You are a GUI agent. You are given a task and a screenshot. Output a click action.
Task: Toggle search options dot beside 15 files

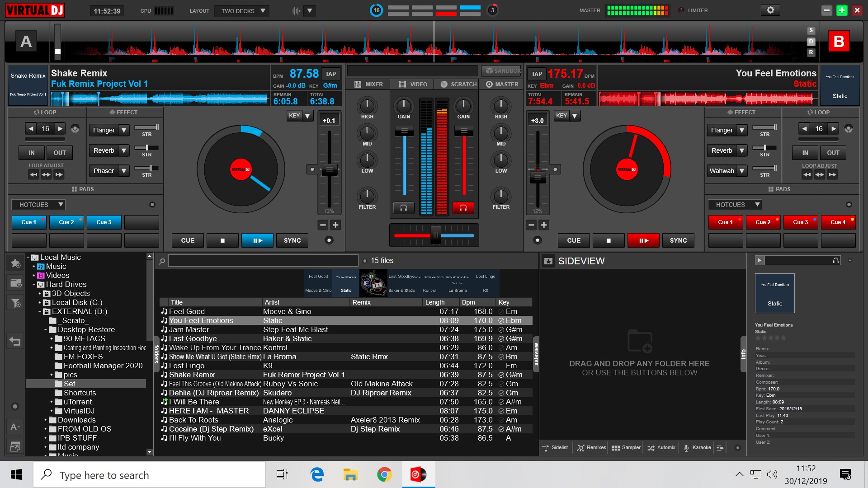[x=364, y=261]
